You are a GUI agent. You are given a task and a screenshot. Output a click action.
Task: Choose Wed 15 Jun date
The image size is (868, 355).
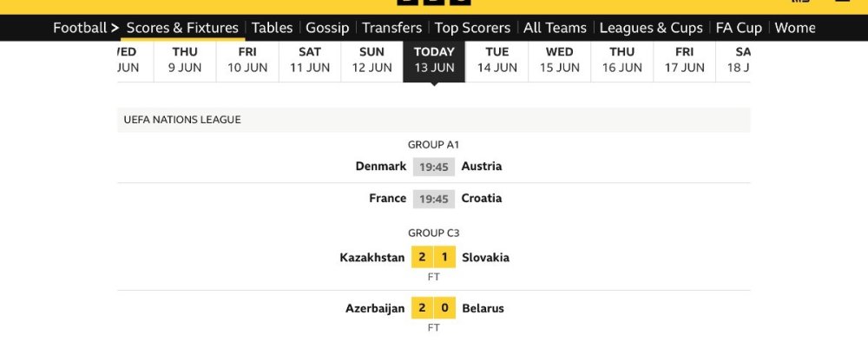(560, 60)
